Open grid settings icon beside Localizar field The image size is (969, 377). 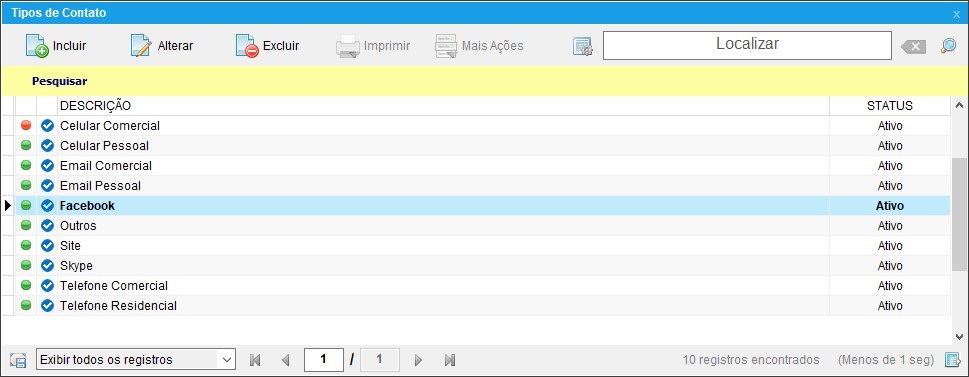[x=582, y=46]
